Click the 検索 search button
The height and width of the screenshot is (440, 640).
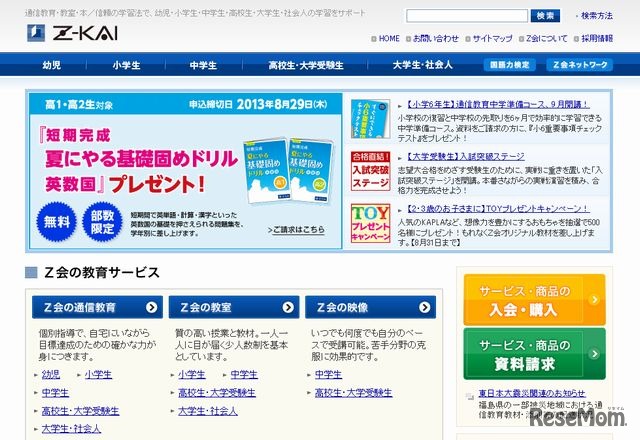[x=545, y=16]
